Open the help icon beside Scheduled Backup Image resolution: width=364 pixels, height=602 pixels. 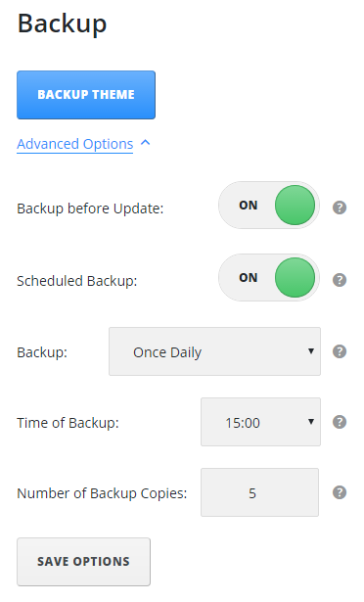(x=340, y=280)
